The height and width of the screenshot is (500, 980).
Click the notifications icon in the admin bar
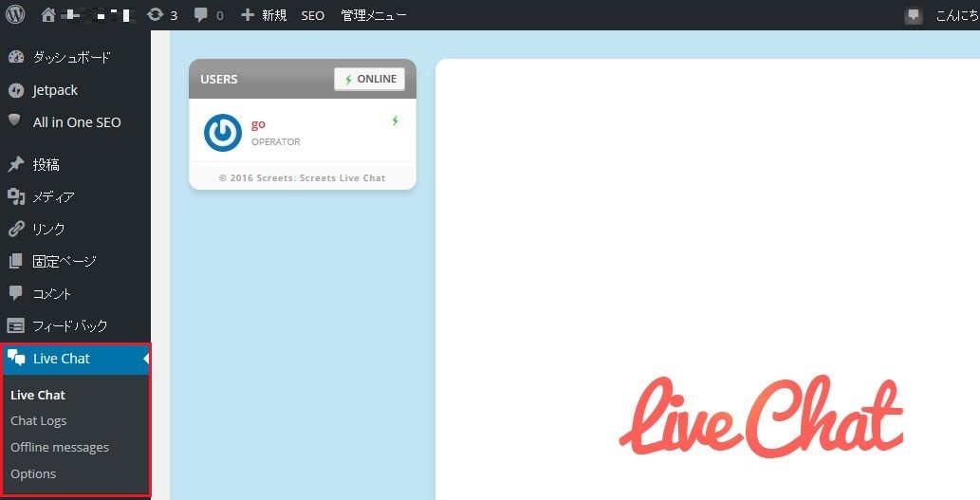(914, 15)
